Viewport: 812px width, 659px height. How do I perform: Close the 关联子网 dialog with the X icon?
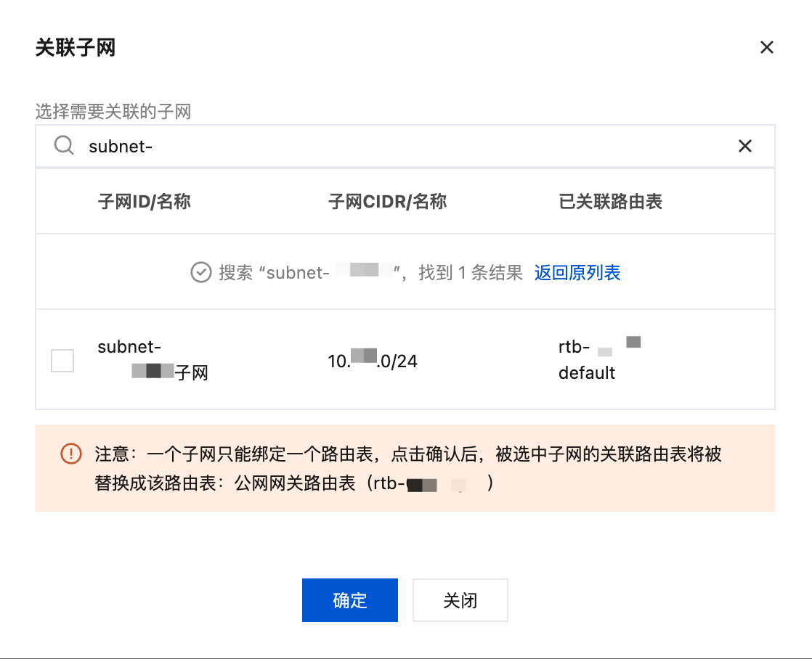click(x=766, y=48)
